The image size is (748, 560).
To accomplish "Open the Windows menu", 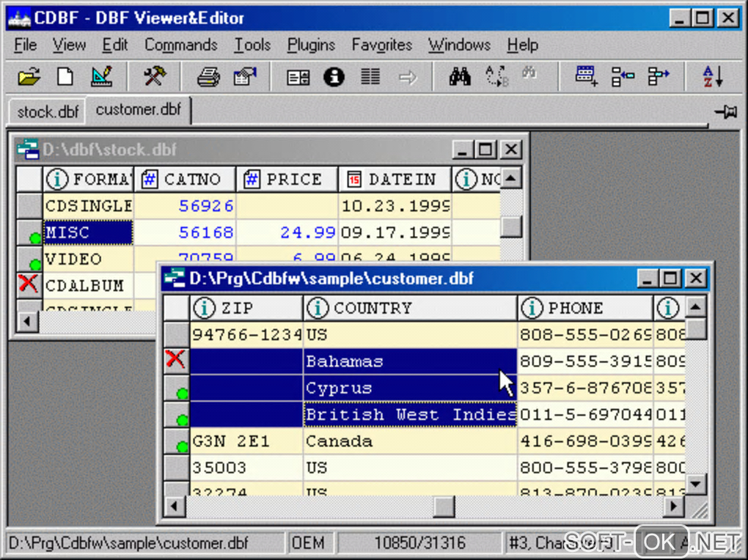I will click(459, 45).
